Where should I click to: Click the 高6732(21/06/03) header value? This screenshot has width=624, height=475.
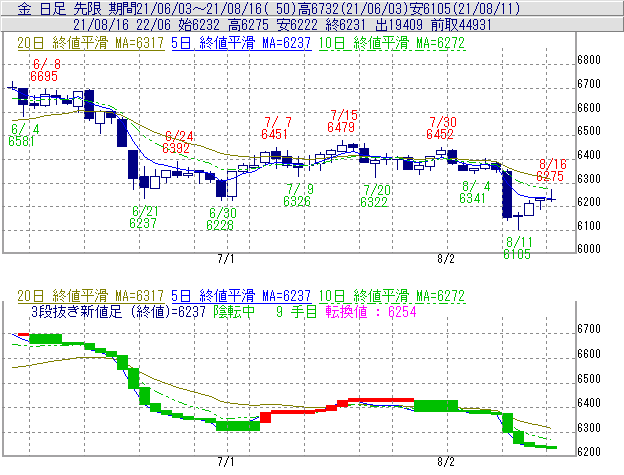coord(353,8)
